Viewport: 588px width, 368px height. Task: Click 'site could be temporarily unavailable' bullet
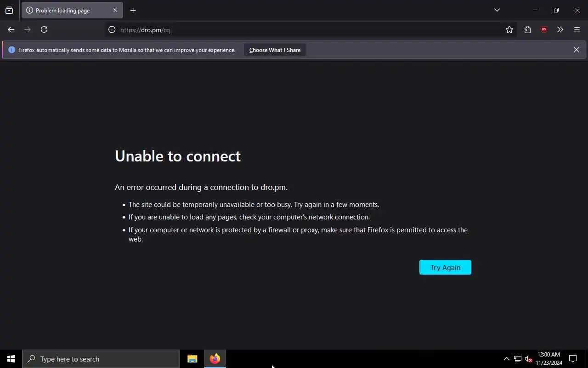coord(254,205)
